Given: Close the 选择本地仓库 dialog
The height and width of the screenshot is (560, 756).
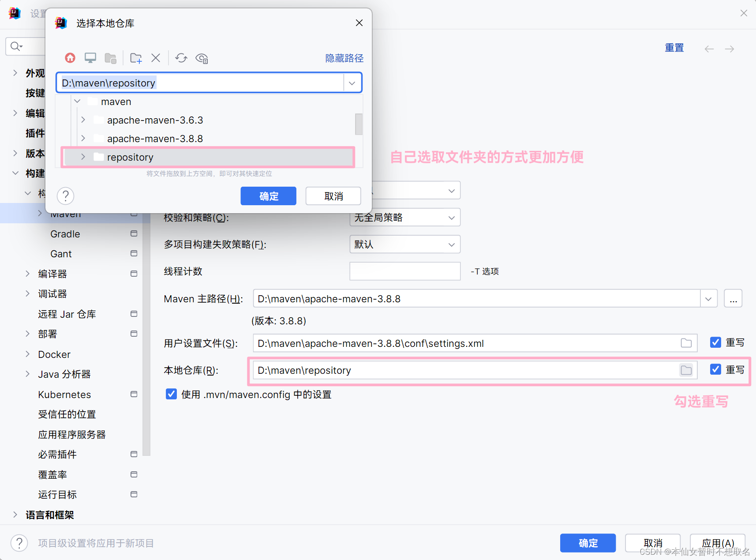Looking at the screenshot, I should pyautogui.click(x=359, y=23).
